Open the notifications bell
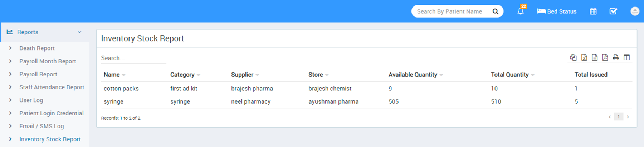 521,11
